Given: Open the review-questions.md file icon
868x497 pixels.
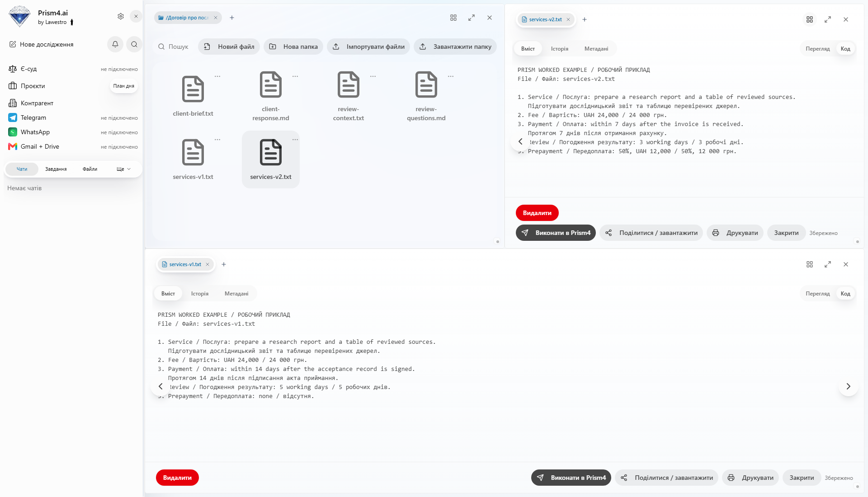Looking at the screenshot, I should (426, 84).
